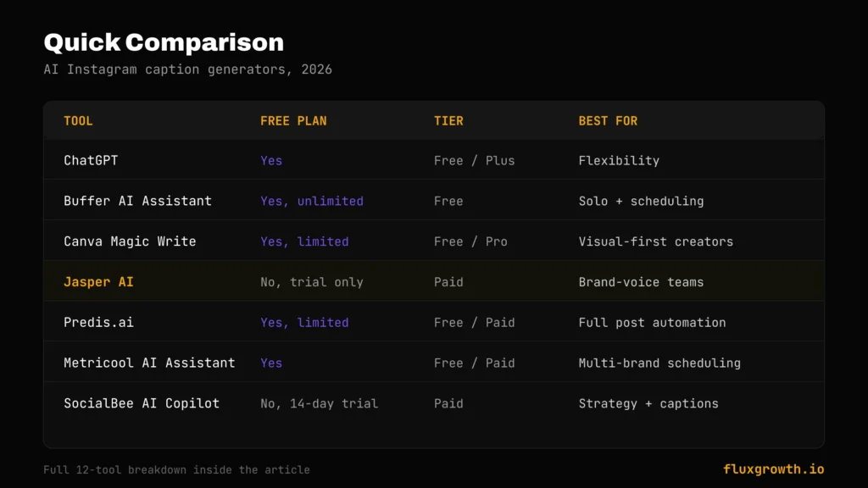868x488 pixels.
Task: Click the Metricool AI Assistant tool name
Action: coord(149,363)
